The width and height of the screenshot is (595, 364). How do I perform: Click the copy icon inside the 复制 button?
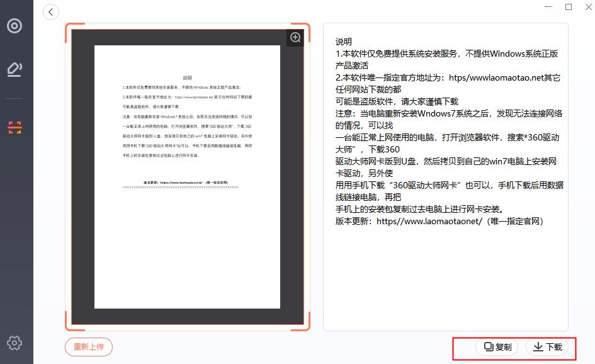(x=490, y=347)
